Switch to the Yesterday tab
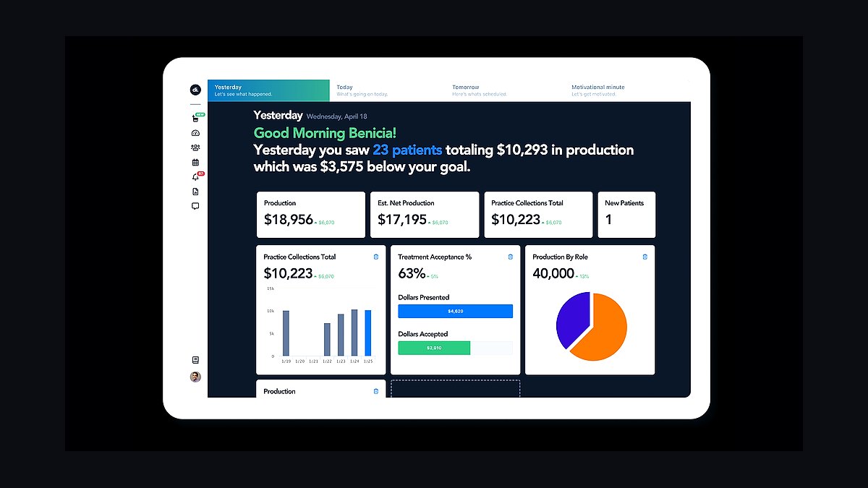Viewport: 868px width, 488px height. (268, 90)
